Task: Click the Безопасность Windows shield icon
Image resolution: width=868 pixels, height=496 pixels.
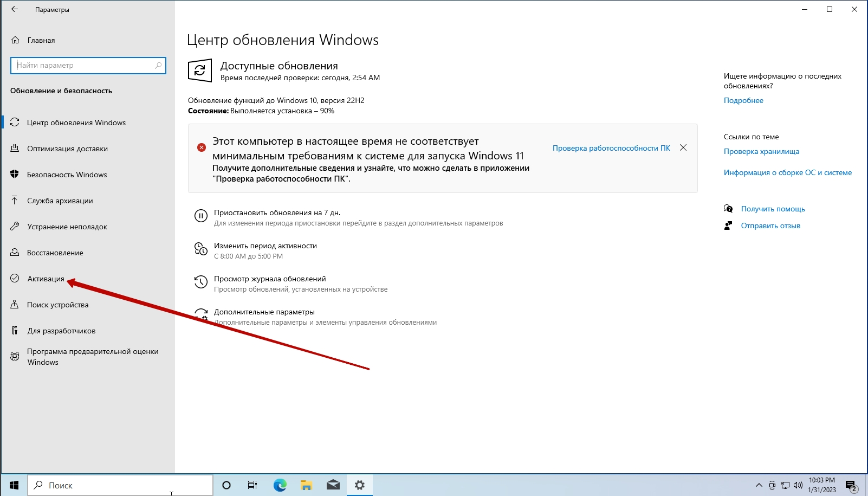Action: 15,175
